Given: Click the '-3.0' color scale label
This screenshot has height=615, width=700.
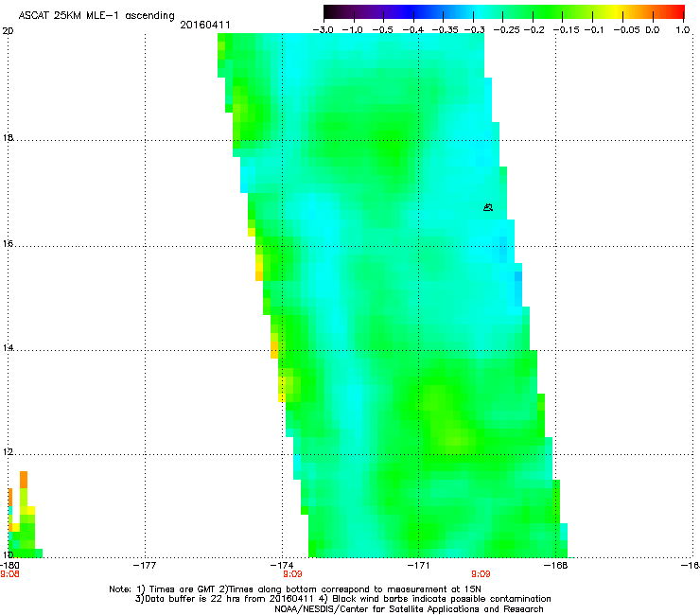Looking at the screenshot, I should coord(323,30).
